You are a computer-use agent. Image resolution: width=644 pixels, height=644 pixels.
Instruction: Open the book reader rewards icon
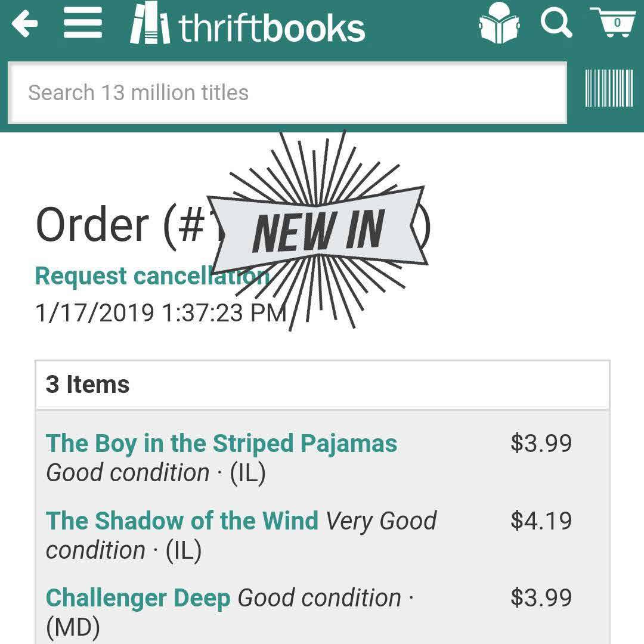point(499,24)
